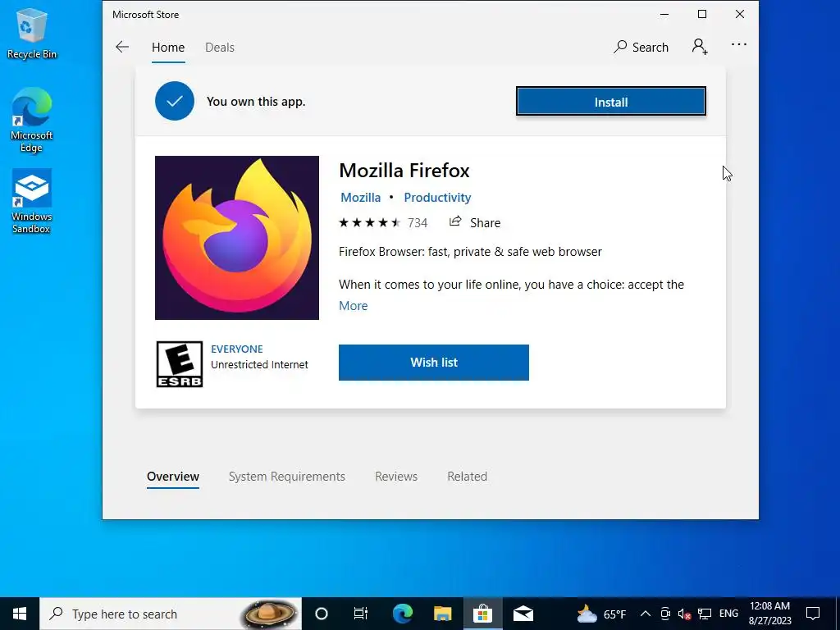Select the Related tab

point(467,477)
